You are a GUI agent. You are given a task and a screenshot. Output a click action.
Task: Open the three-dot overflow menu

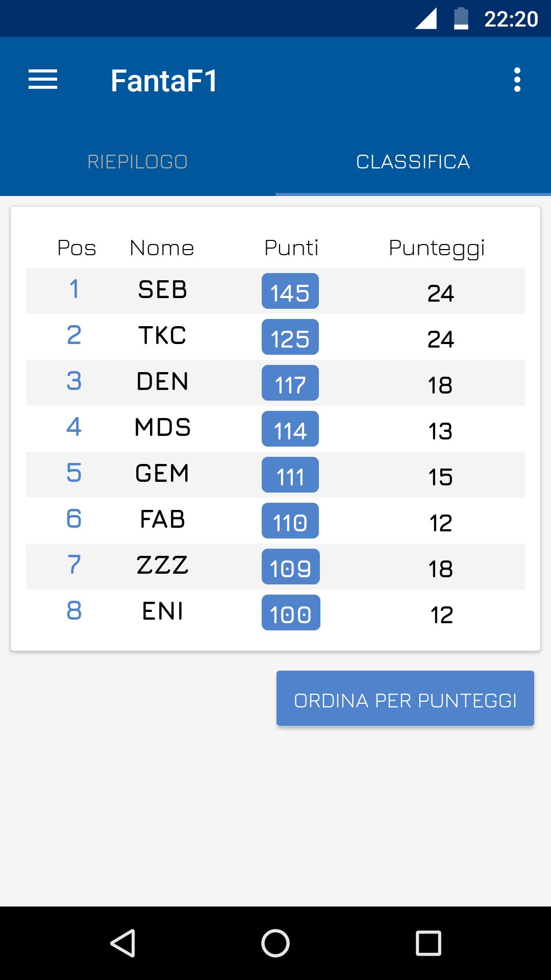pos(517,80)
